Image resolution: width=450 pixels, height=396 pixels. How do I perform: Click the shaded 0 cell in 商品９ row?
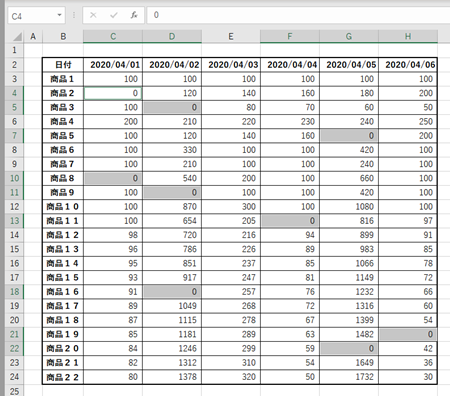tap(172, 192)
